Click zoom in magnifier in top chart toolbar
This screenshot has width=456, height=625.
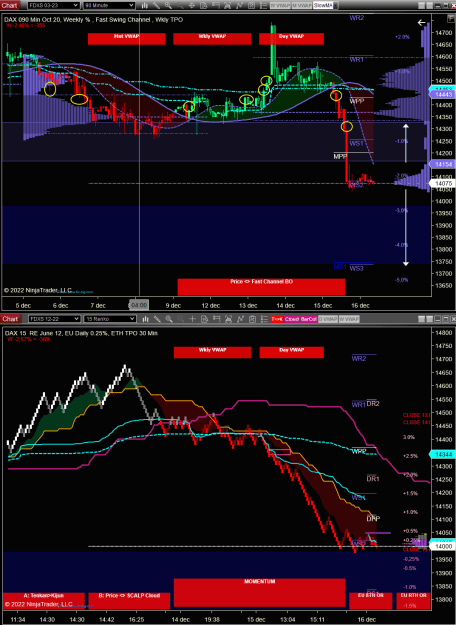(168, 6)
